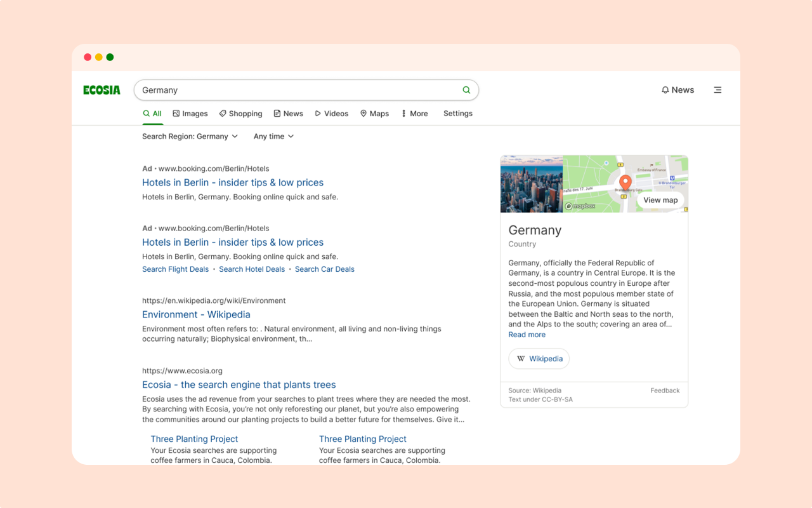The height and width of the screenshot is (508, 812).
Task: Open the hamburger menu icon
Action: click(x=717, y=90)
